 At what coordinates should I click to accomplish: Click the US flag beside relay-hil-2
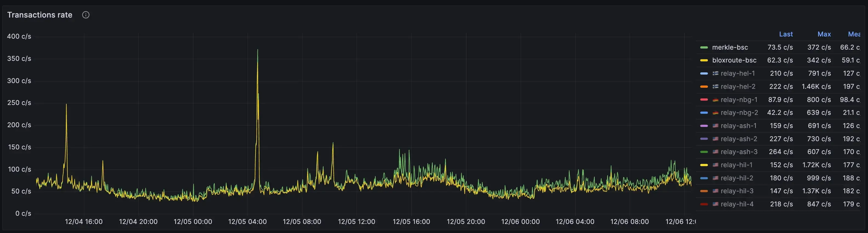715,178
